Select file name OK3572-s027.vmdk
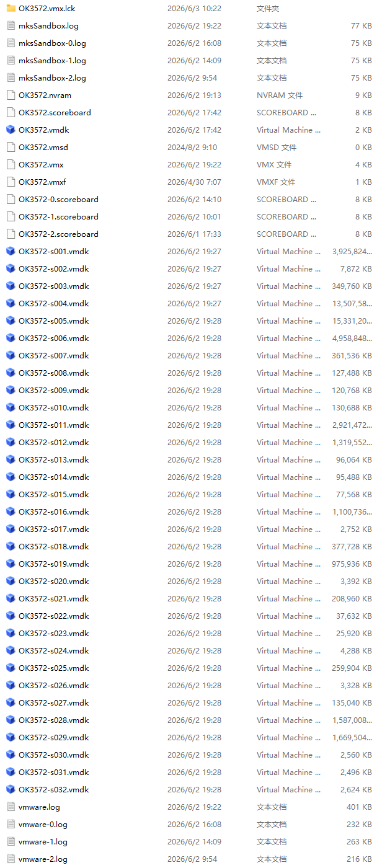 (x=54, y=703)
